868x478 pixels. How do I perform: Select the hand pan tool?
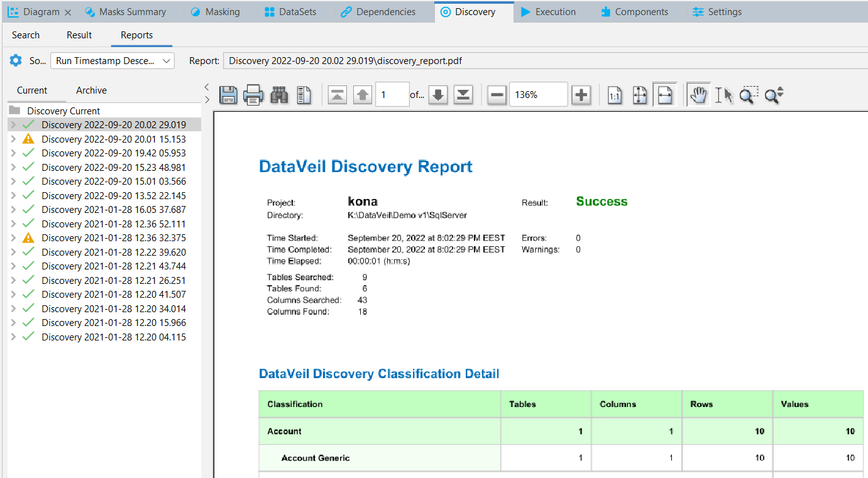pos(698,95)
